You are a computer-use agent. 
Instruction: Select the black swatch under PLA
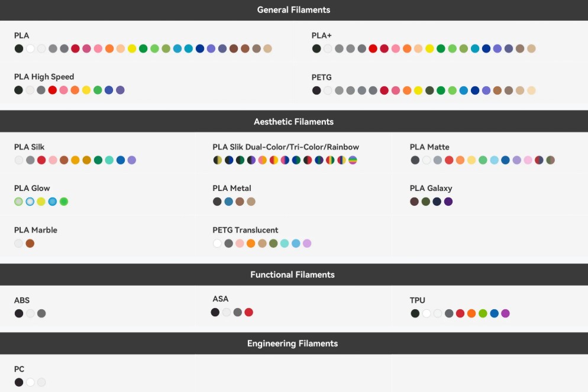pos(19,48)
